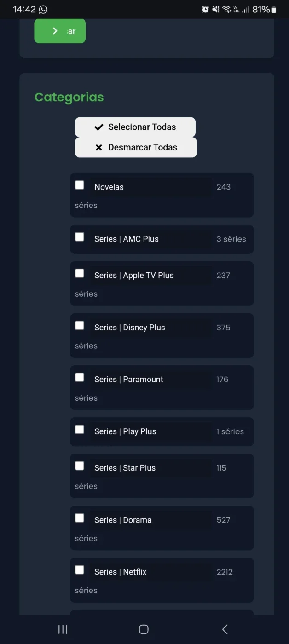
Task: Toggle the Series | Paramount checkbox
Action: (80, 377)
